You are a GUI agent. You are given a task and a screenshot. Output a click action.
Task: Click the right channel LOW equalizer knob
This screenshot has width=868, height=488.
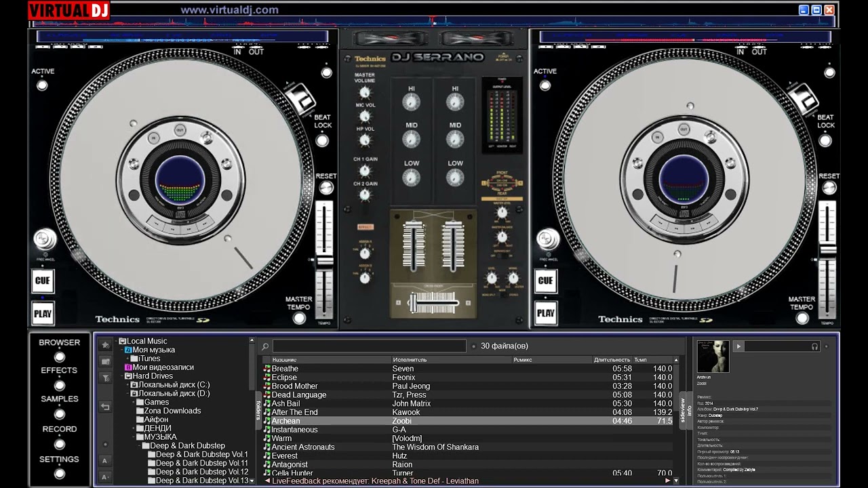455,178
